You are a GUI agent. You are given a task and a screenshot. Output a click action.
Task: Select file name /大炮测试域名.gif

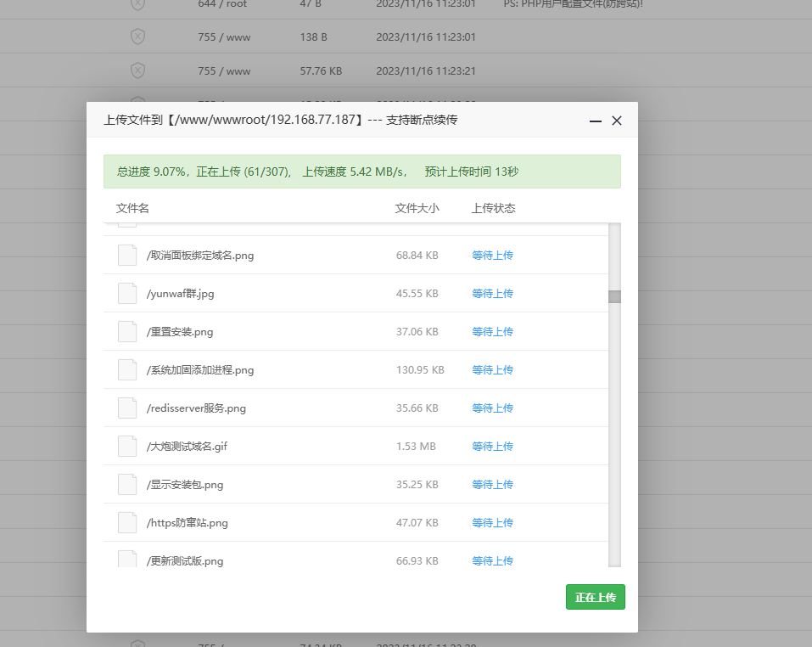(187, 447)
